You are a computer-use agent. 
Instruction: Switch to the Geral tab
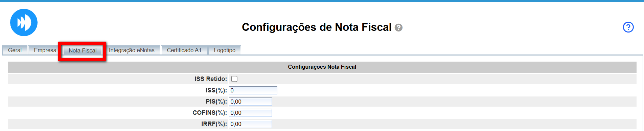pyautogui.click(x=15, y=50)
